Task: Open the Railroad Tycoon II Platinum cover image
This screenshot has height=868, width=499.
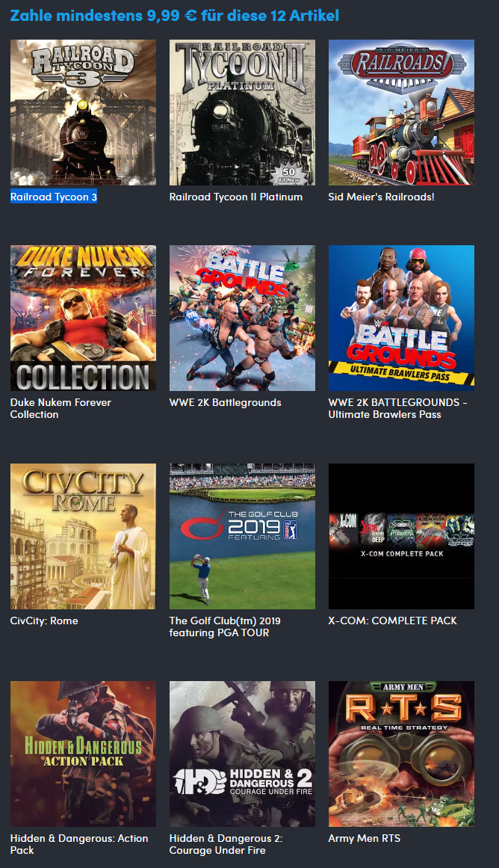Action: pos(242,112)
